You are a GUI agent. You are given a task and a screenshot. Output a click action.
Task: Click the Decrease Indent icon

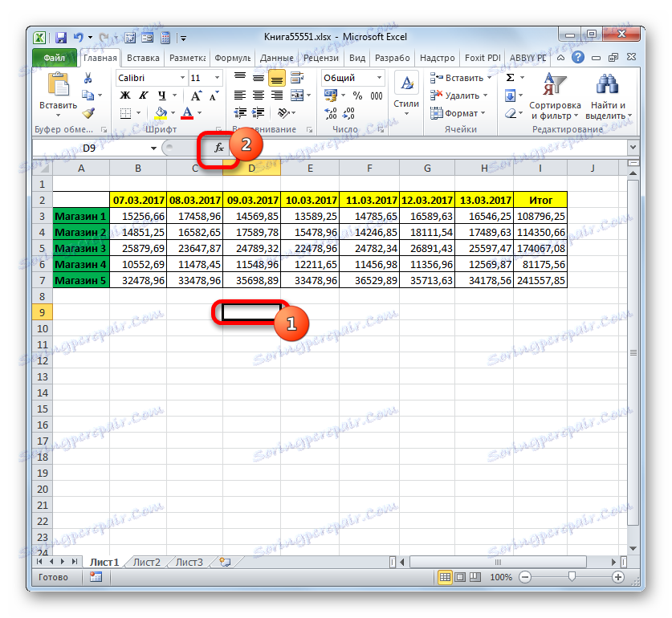pyautogui.click(x=240, y=113)
